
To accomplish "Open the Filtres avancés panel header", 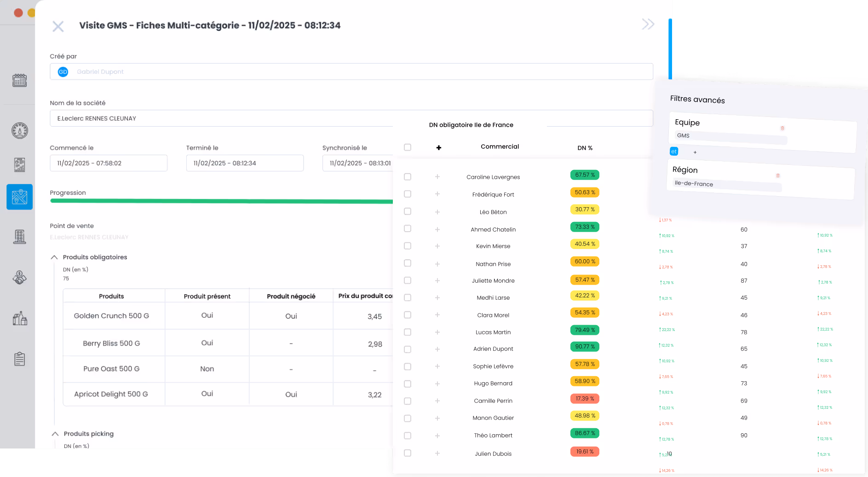I will pos(697,99).
